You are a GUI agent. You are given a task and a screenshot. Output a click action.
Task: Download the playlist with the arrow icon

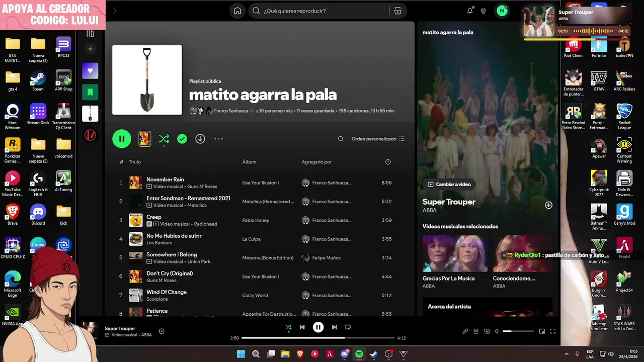(200, 139)
